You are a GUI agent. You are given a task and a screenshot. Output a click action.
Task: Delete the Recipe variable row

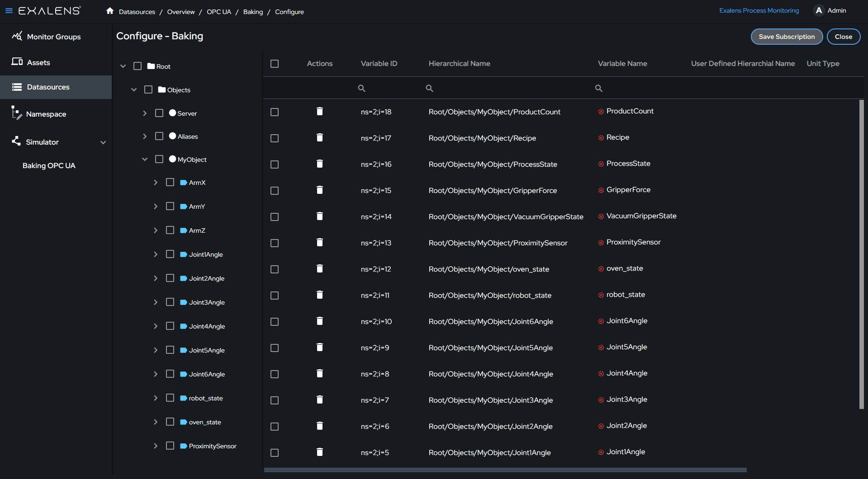(320, 137)
